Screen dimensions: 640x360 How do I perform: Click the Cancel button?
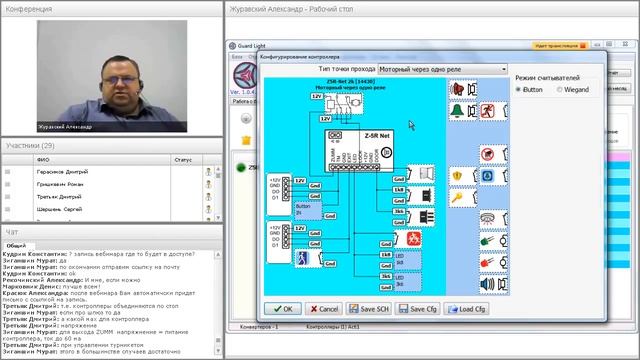(x=324, y=309)
